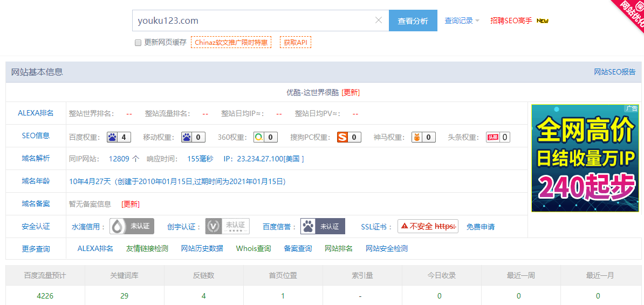This screenshot has width=644, height=305.
Task: Click the Shenma weight badge icon
Action: point(423,137)
